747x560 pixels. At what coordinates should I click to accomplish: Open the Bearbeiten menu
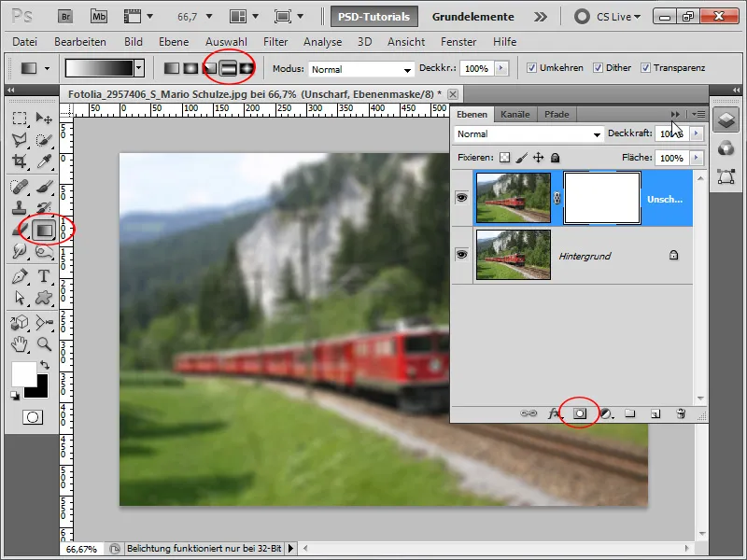point(80,42)
